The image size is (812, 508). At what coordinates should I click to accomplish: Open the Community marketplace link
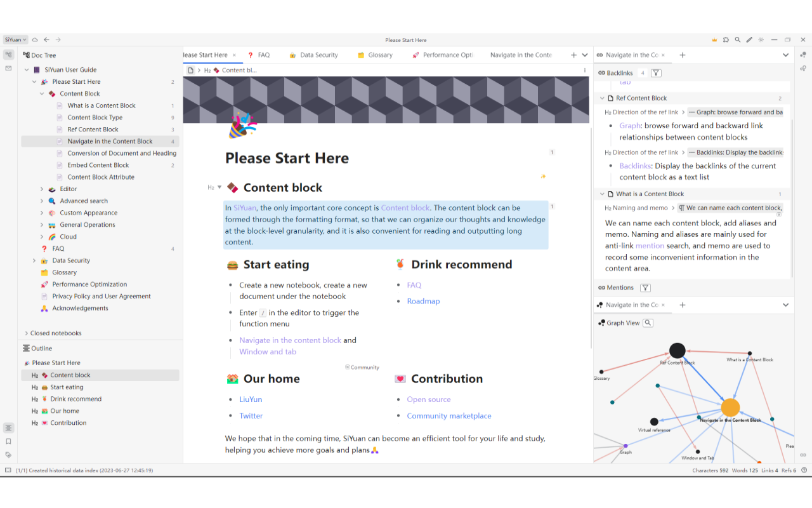tap(449, 416)
